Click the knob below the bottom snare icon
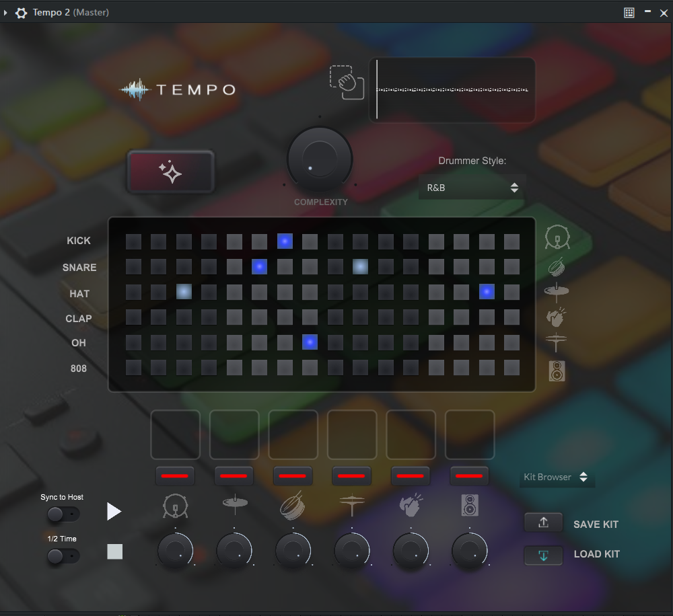Screen dimensions: 673x616 click(293, 550)
